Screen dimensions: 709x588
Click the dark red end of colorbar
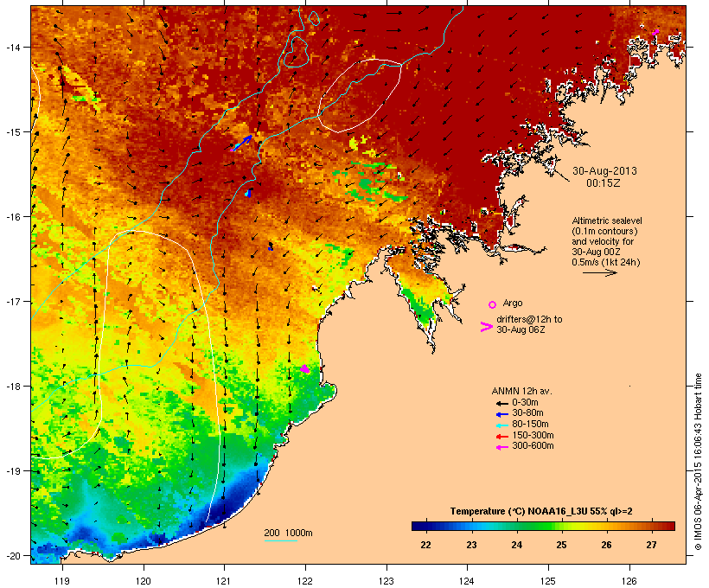pyautogui.click(x=669, y=526)
